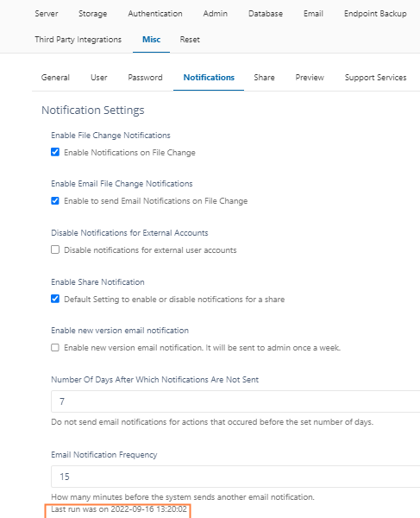
Task: Open the Authentication tab
Action: (155, 14)
